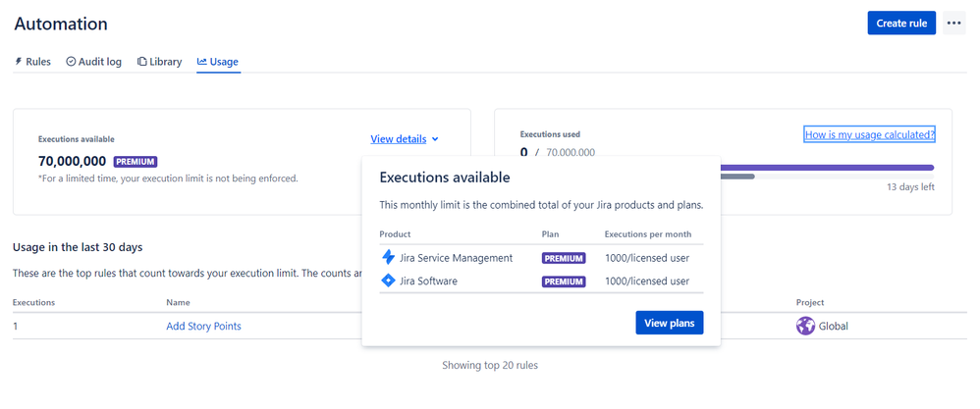
Task: Open the more options ellipsis menu
Action: pyautogui.click(x=953, y=24)
